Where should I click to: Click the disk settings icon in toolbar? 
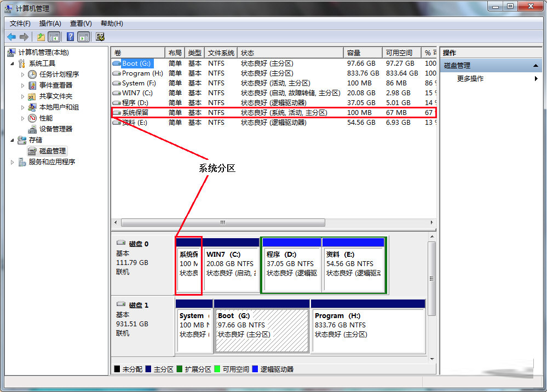[x=100, y=37]
